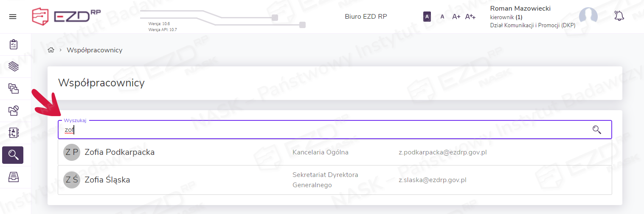
Task: Open the inbox tray sidebar icon
Action: (14, 177)
